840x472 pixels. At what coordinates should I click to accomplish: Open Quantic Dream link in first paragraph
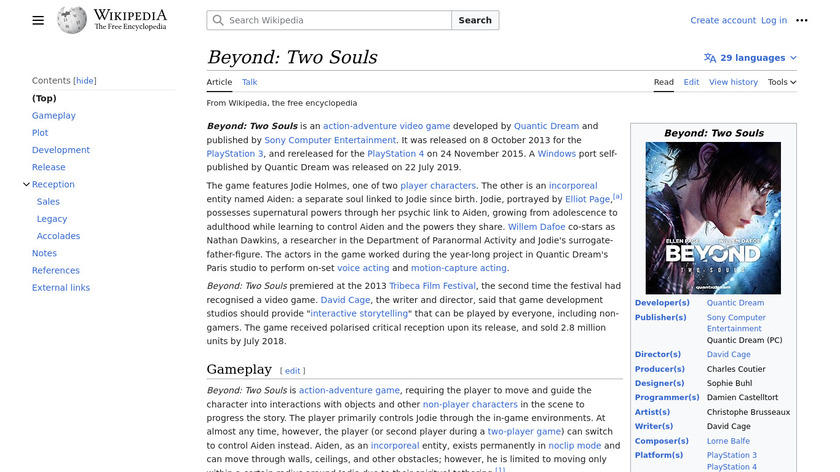click(x=546, y=126)
